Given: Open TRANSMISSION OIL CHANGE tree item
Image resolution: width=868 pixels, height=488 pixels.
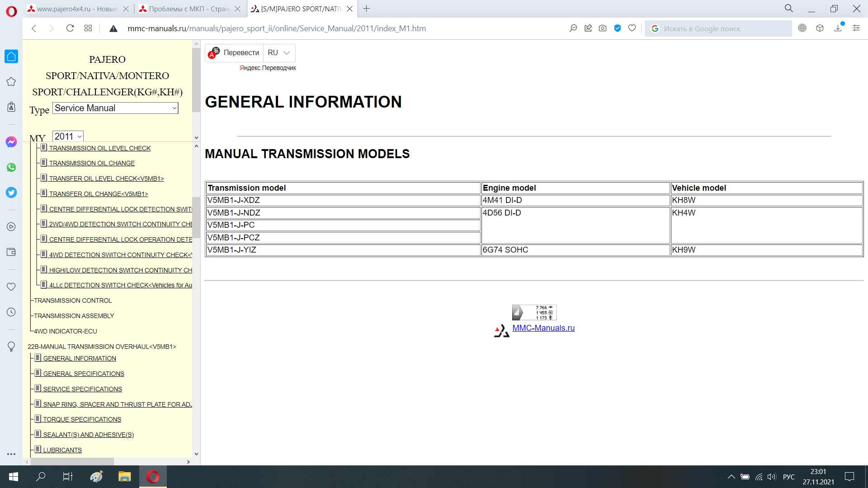Looking at the screenshot, I should coord(92,163).
